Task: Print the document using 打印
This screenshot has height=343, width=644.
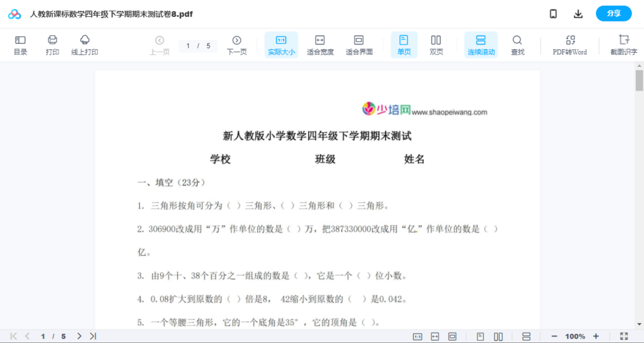Action: pos(52,45)
